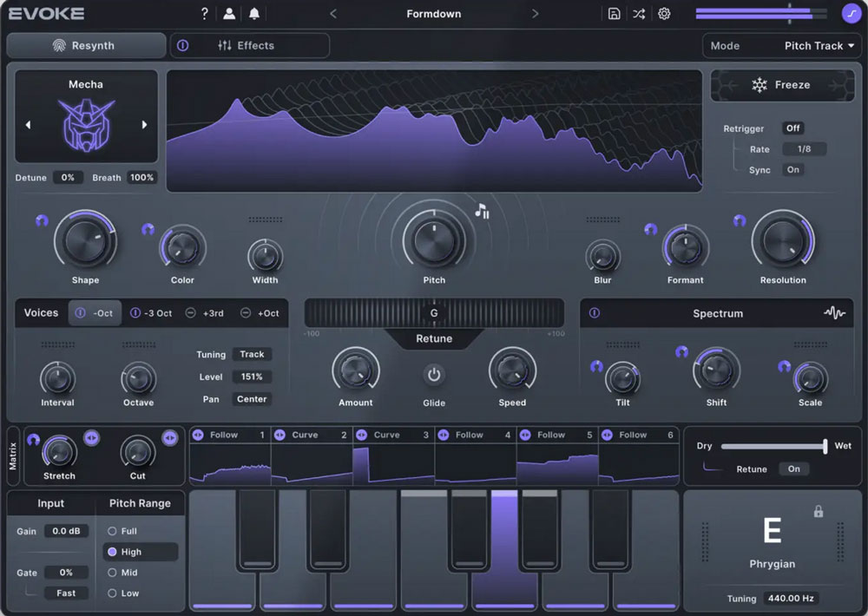Click the help question mark icon
The image size is (868, 616).
click(x=204, y=14)
